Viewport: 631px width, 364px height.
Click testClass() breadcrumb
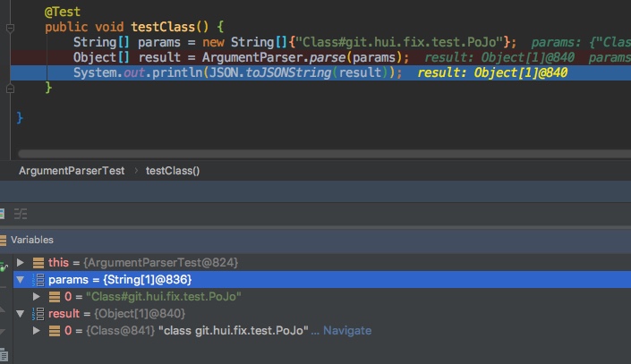pos(173,171)
